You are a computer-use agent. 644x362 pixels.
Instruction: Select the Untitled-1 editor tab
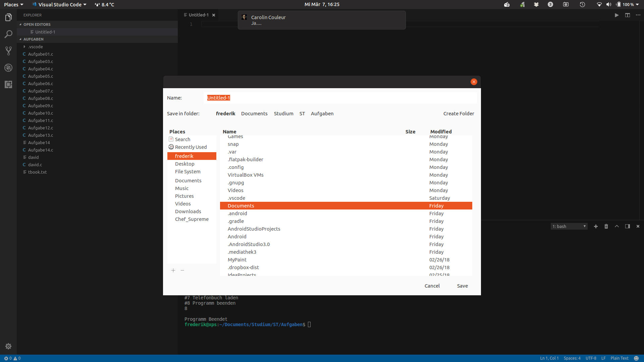pyautogui.click(x=199, y=15)
